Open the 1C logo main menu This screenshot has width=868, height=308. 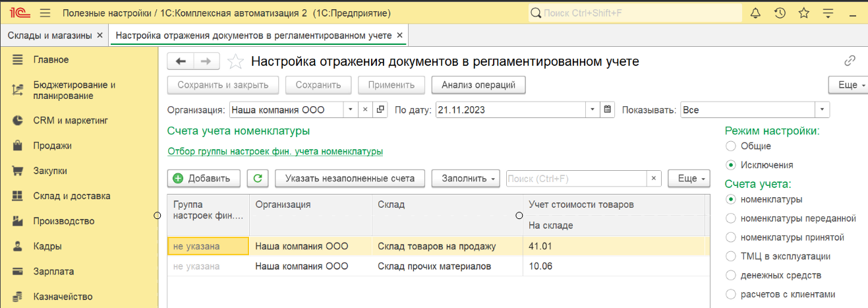click(x=19, y=13)
